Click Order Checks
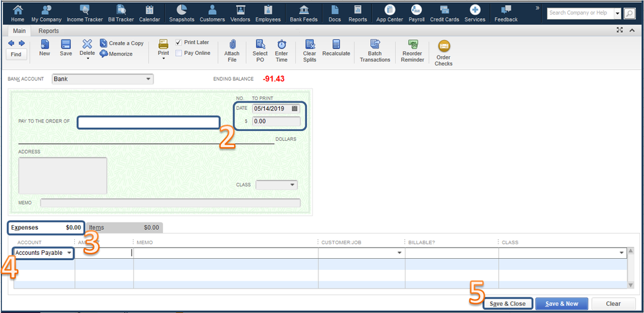Screen dimensions: 644x313 pyautogui.click(x=444, y=53)
